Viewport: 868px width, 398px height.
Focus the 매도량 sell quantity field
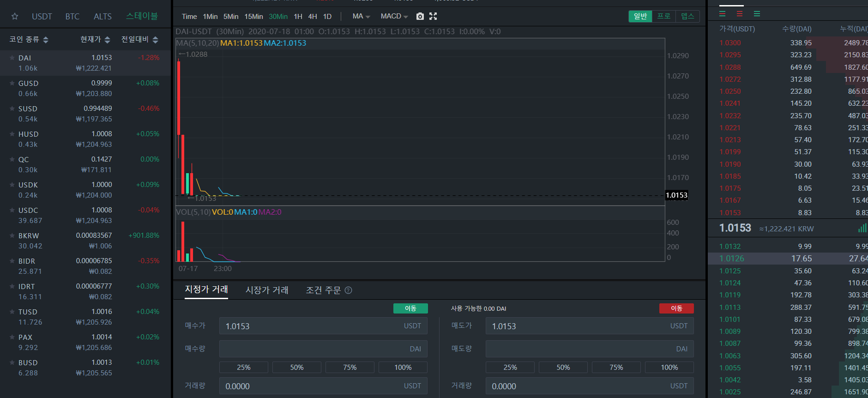590,349
